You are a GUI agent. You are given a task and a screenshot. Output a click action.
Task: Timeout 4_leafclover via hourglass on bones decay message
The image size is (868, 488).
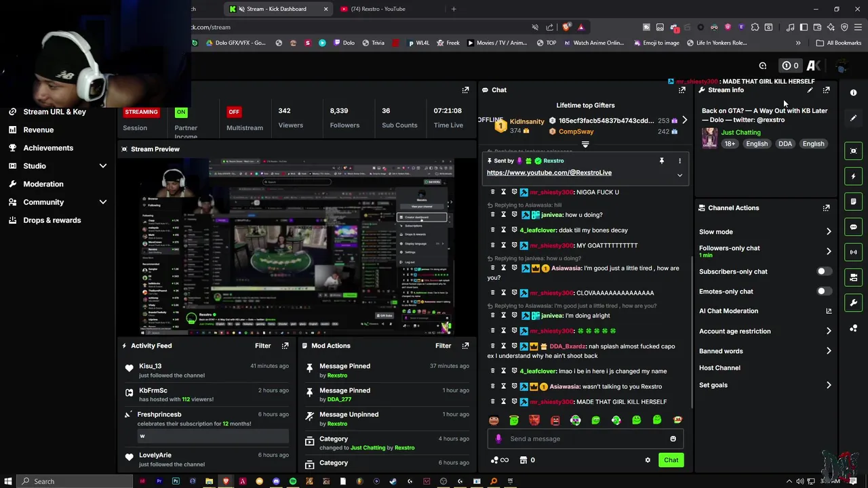[503, 230]
